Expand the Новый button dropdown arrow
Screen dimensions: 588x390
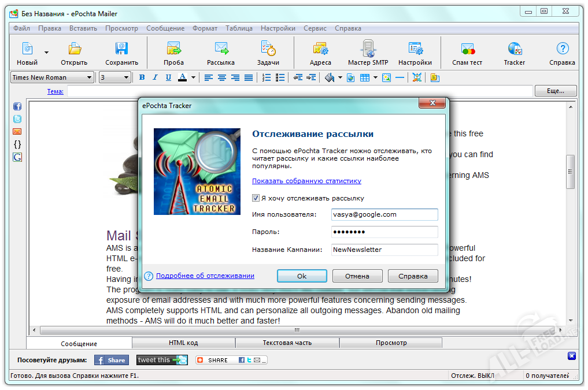47,53
